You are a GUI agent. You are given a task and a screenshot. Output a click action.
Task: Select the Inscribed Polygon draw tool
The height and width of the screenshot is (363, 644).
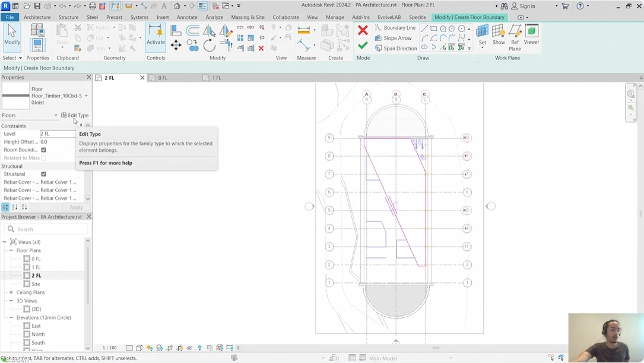(x=443, y=28)
